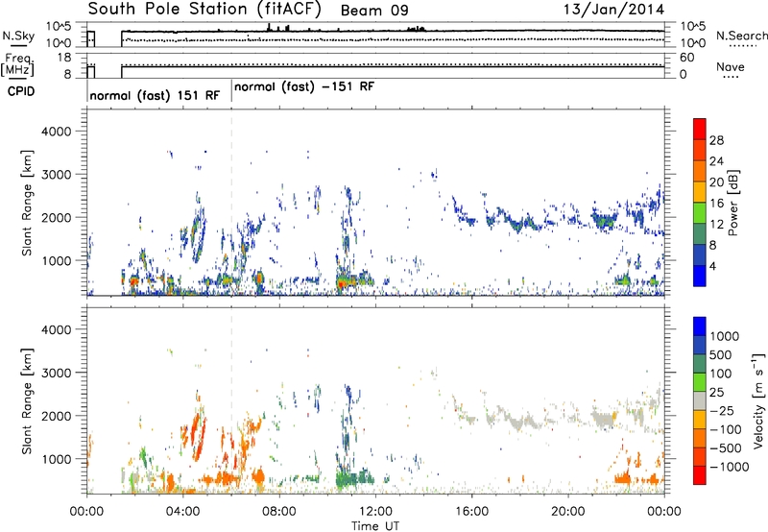Click the '20:00' time axis label
This screenshot has height=532, width=768.
568,512
